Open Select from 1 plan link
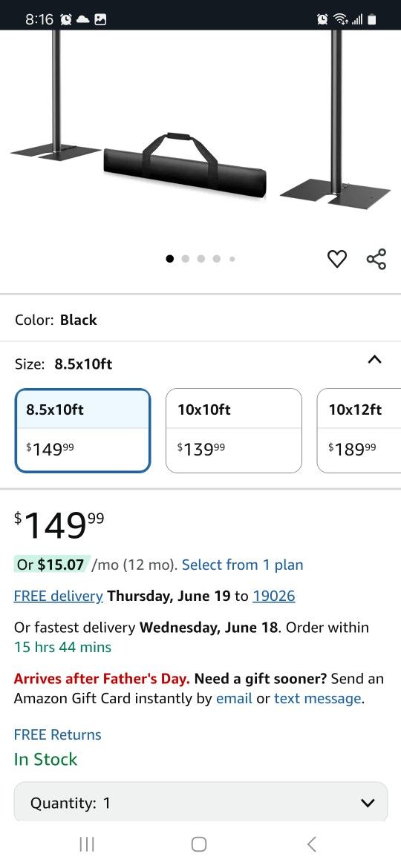Viewport: 401px width, 868px height. (243, 565)
